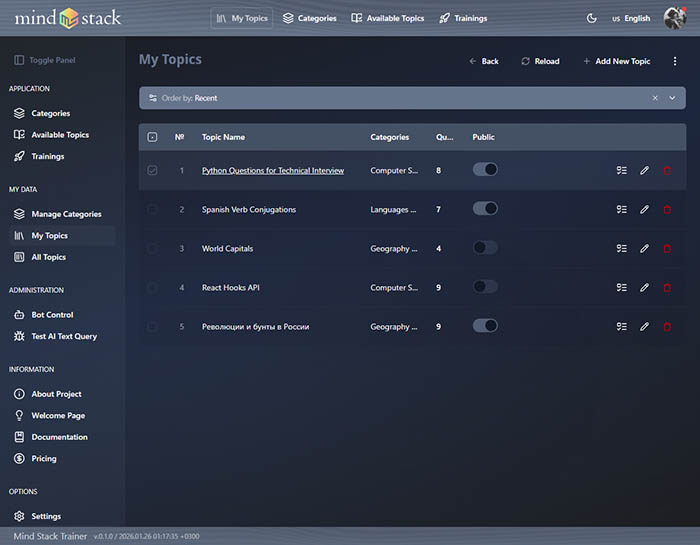Click Mind Stack Trainer footer text
The width and height of the screenshot is (700, 545).
pos(50,536)
